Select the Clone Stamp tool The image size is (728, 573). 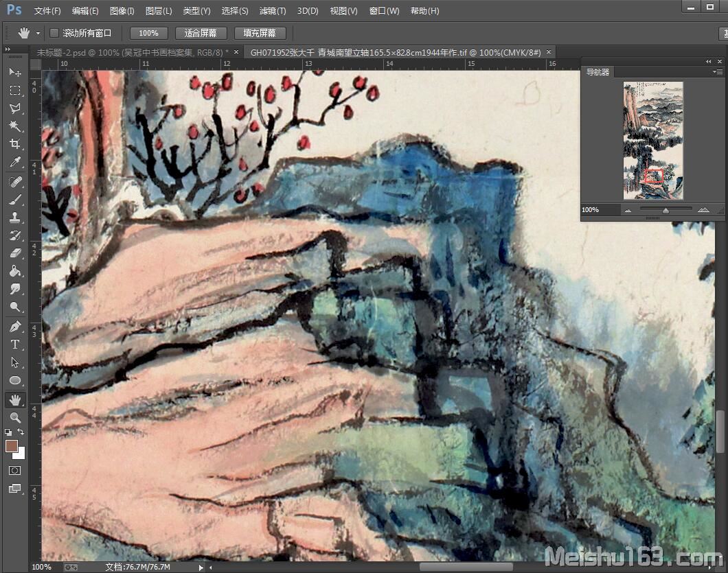coord(15,217)
